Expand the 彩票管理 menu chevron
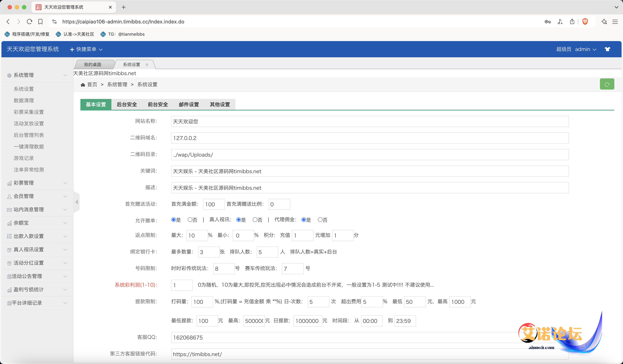 (x=65, y=183)
